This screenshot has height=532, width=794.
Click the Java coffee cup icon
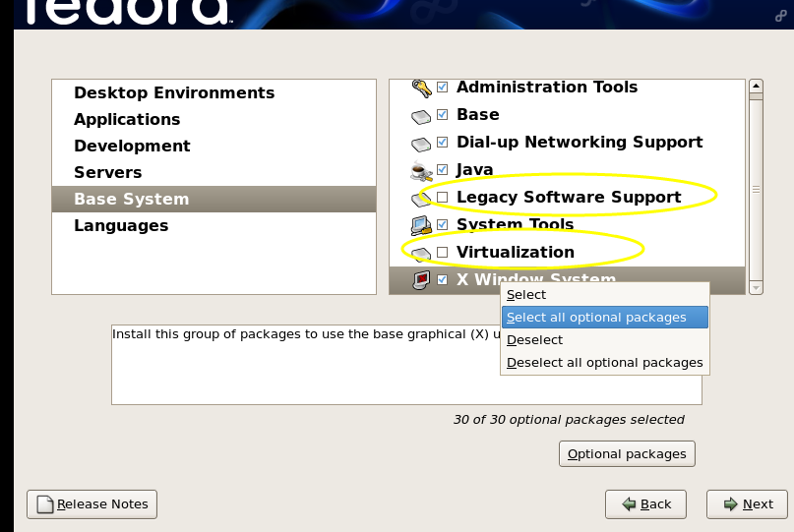(421, 171)
